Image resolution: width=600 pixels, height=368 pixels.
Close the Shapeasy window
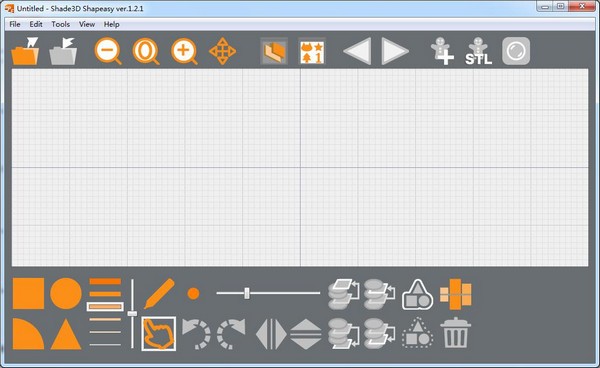582,6
